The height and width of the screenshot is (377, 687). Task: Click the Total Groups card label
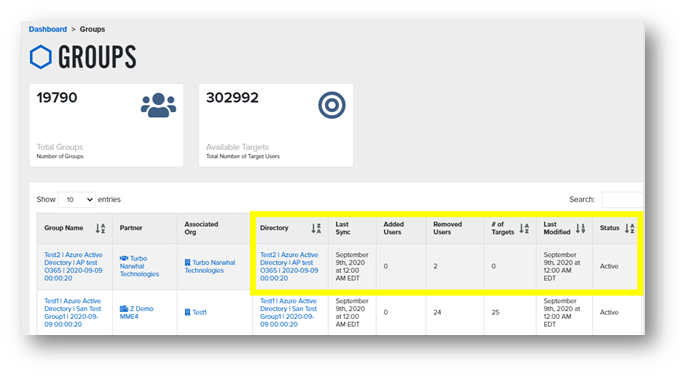click(x=60, y=147)
